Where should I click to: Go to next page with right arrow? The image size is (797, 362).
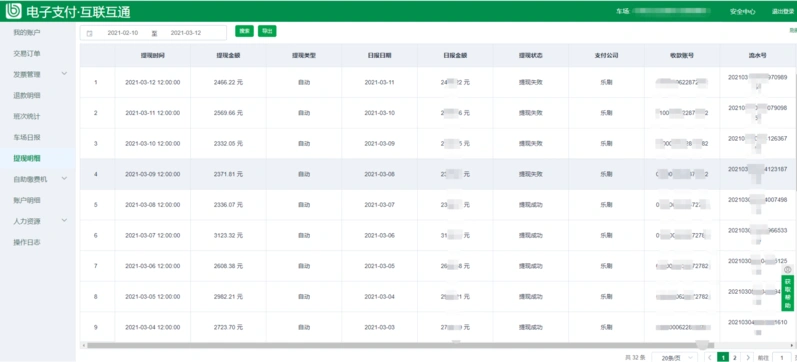(x=747, y=358)
